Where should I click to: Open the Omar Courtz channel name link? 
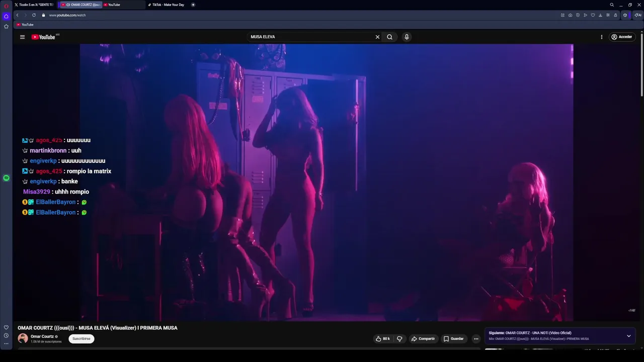pos(42,336)
